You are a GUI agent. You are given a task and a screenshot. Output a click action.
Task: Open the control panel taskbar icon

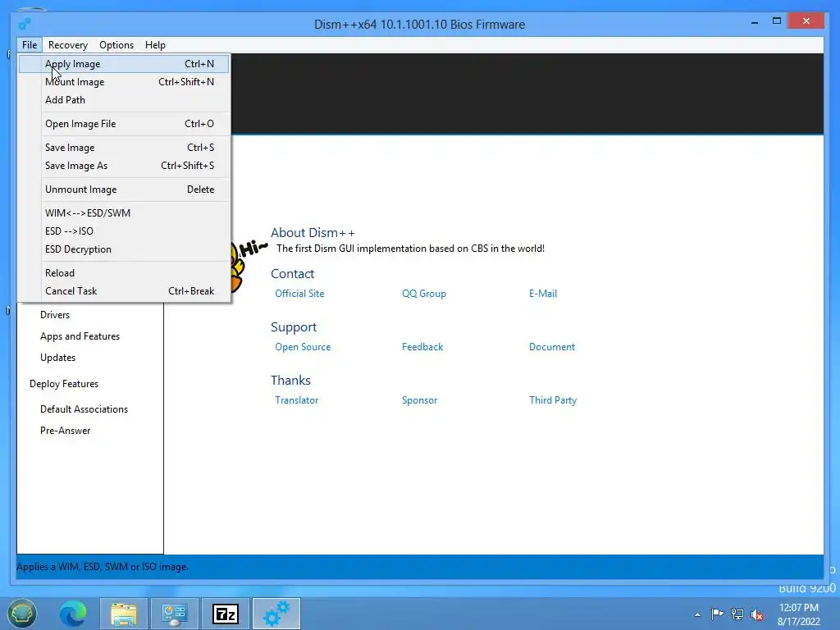click(x=175, y=614)
